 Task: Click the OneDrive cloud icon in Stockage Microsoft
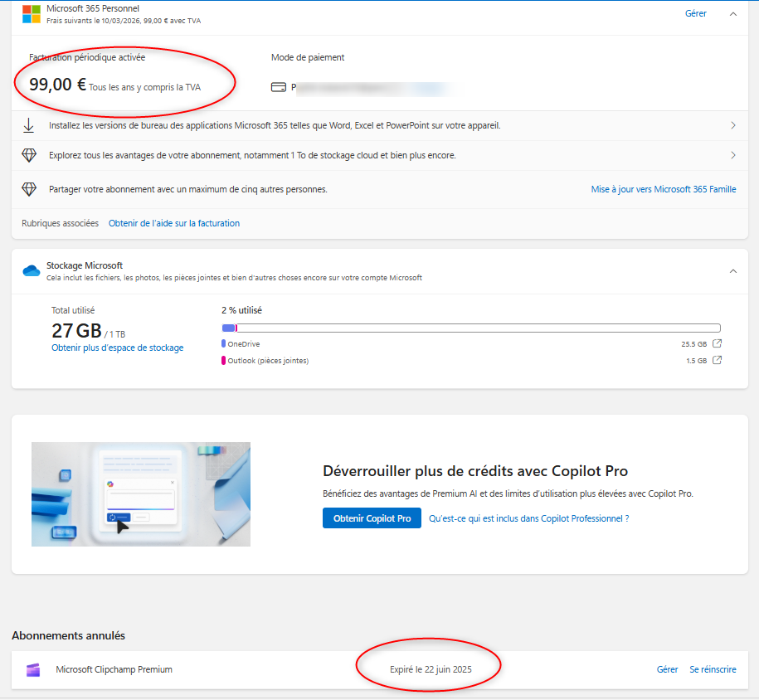(32, 270)
